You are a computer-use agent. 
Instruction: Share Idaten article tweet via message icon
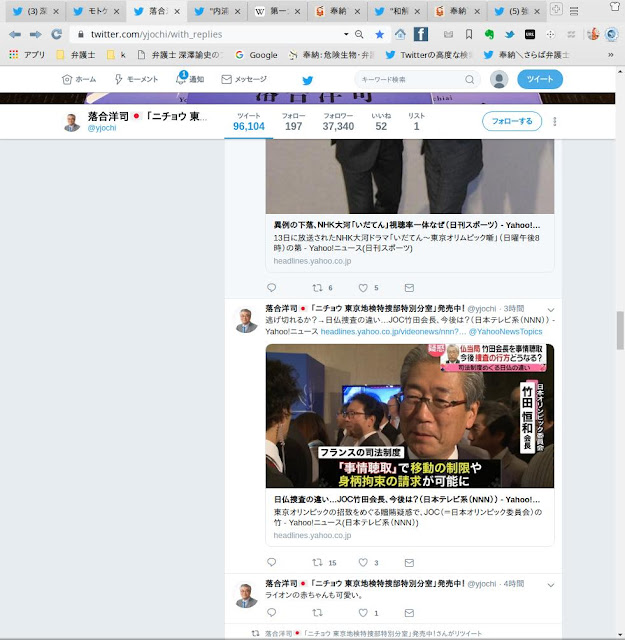409,288
